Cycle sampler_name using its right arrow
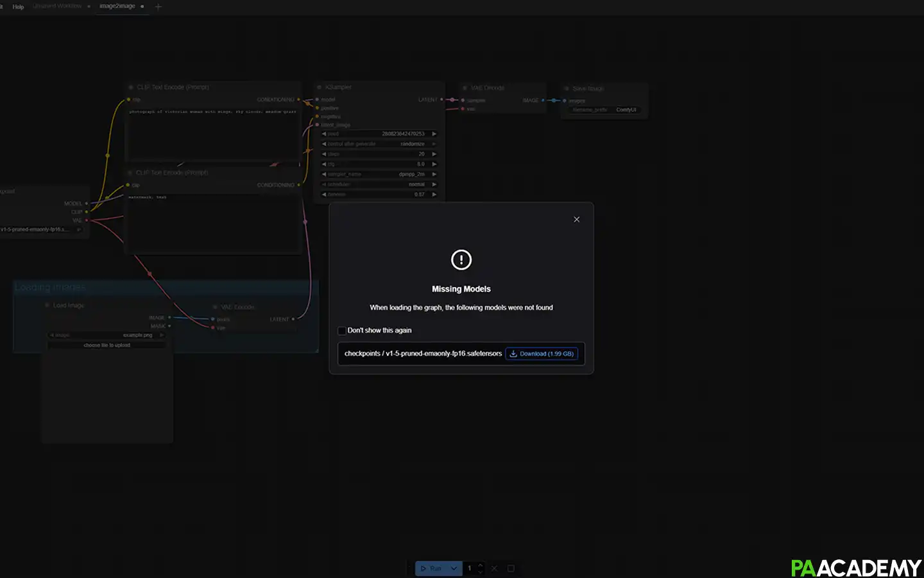The width and height of the screenshot is (924, 578). 434,174
